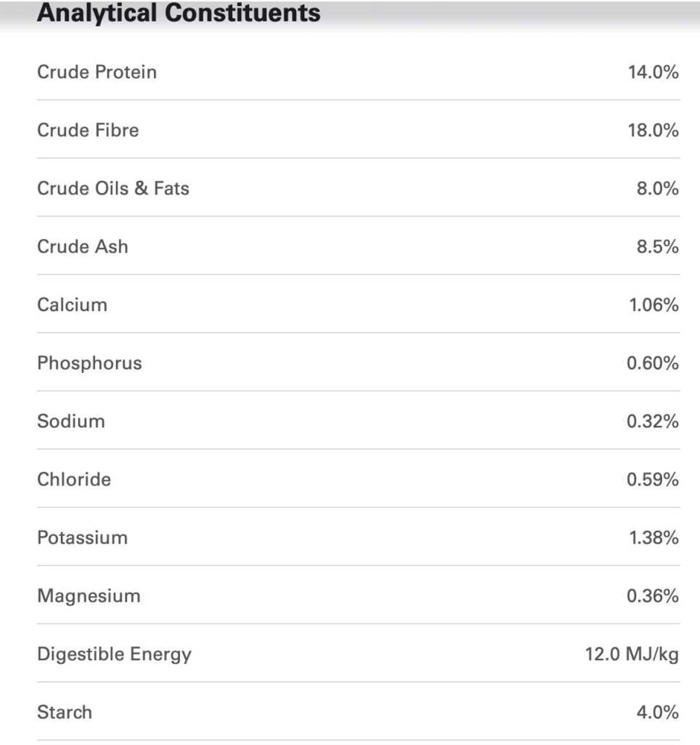Click the 14.0% Crude Protein value
This screenshot has height=745, width=700.
pyautogui.click(x=653, y=72)
